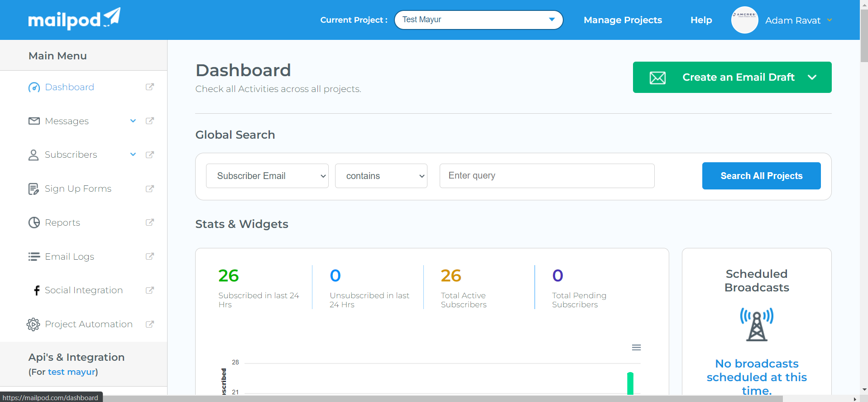Click the Project Automation gear icon
Viewport: 868px width, 402px height.
tap(34, 324)
